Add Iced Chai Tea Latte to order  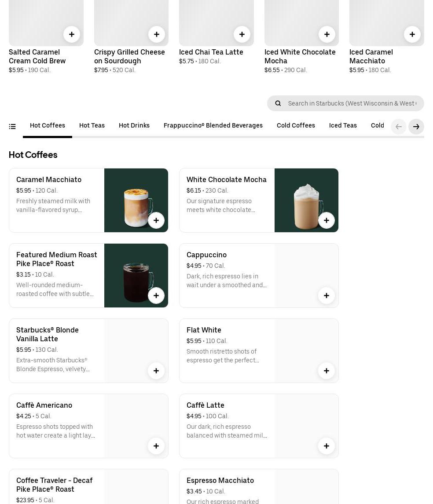pos(242,34)
